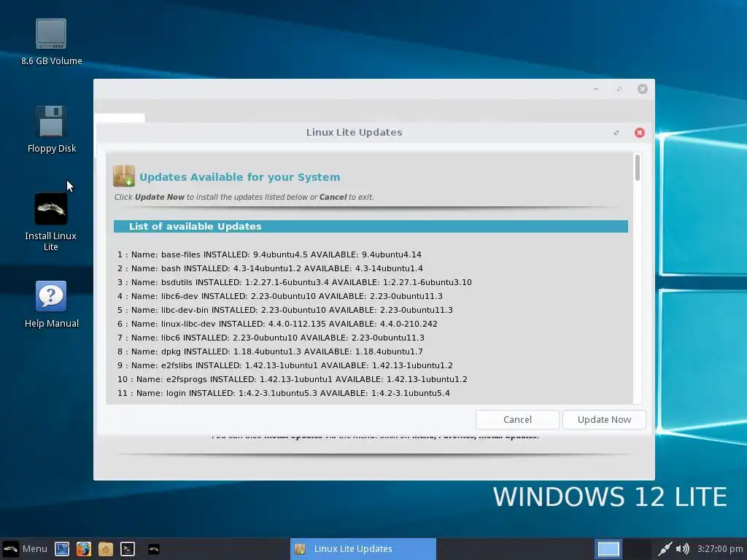Select the e2fslibs update row
The image size is (747, 560).
(285, 365)
